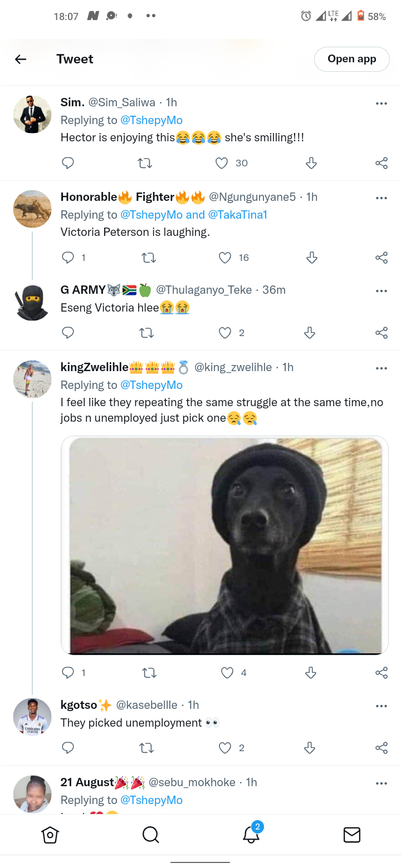Download kingZwelihle's tweet with arrow icon
Screen dimensions: 401x868
(311, 673)
